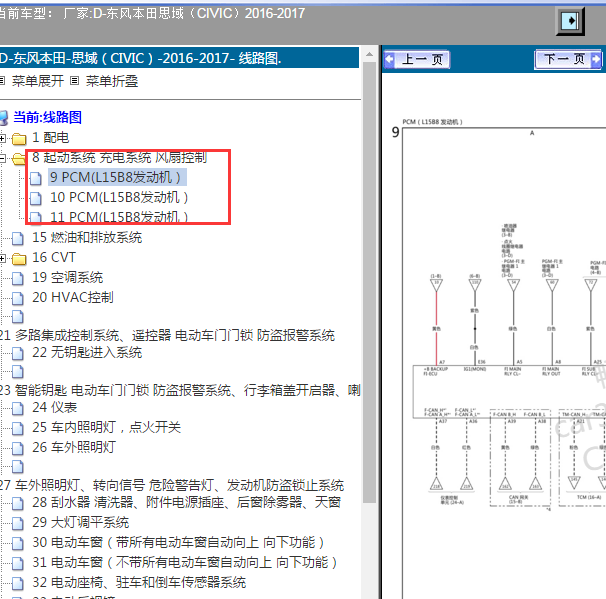Screen dimensions: 606x599
Task: Click page icon beside 9 PCM
Action: pyautogui.click(x=36, y=178)
